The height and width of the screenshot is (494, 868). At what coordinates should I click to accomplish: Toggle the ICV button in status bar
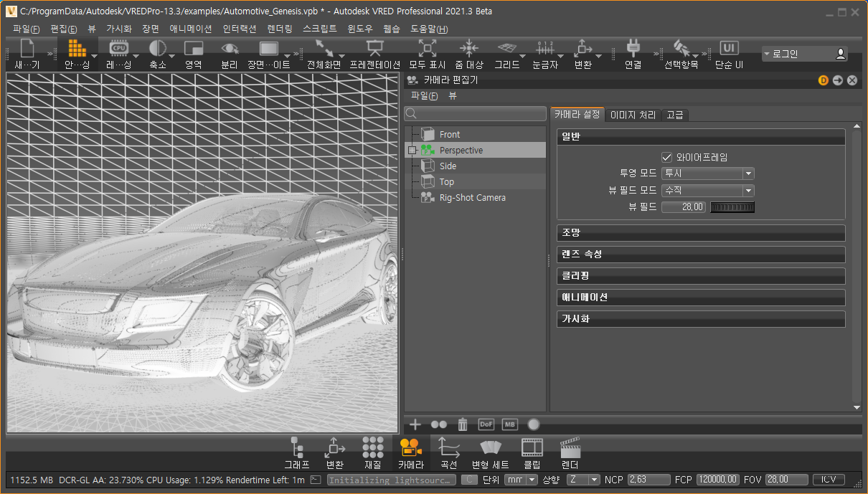pos(828,480)
